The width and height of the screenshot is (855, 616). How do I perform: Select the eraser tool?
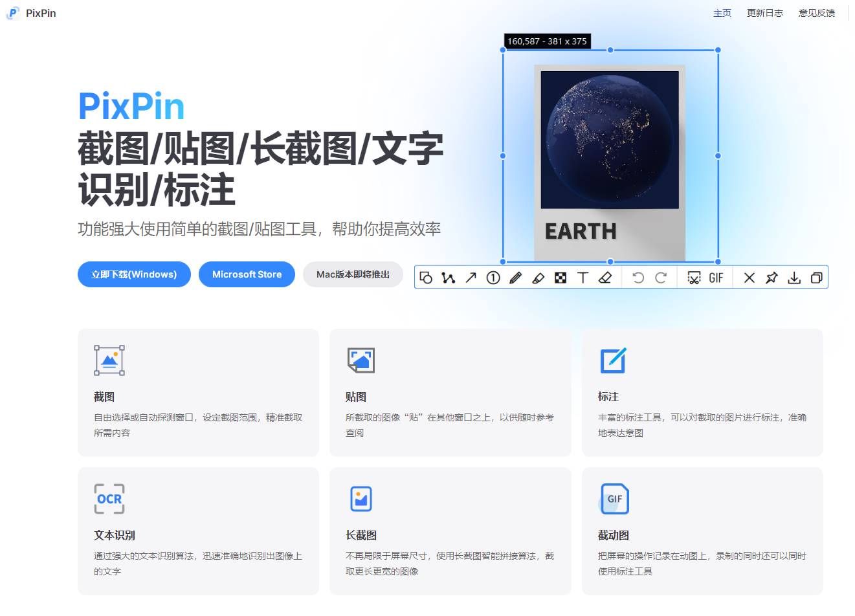click(605, 277)
